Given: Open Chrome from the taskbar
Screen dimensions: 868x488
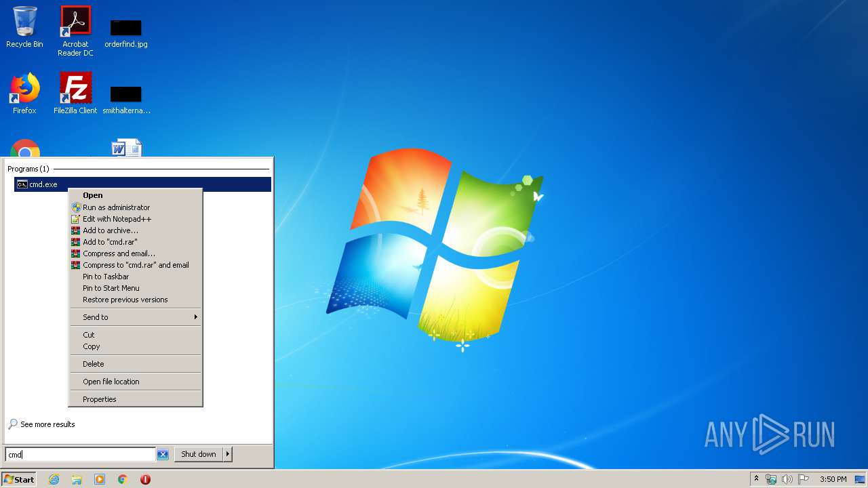Looking at the screenshot, I should click(x=123, y=479).
